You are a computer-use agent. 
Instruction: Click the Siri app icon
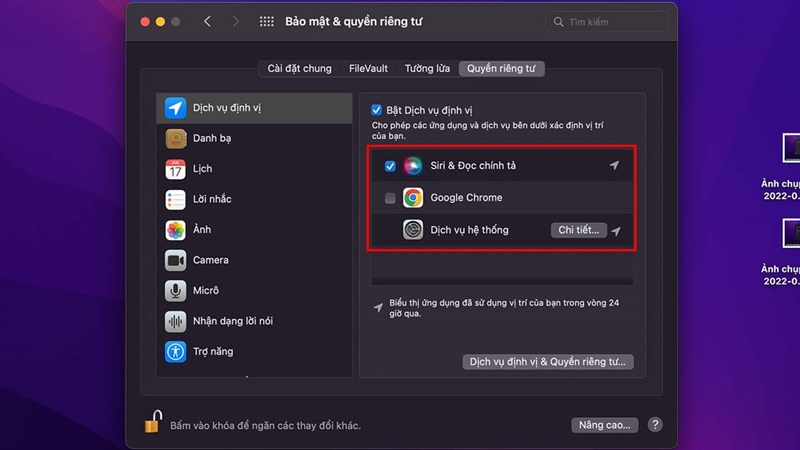click(413, 166)
